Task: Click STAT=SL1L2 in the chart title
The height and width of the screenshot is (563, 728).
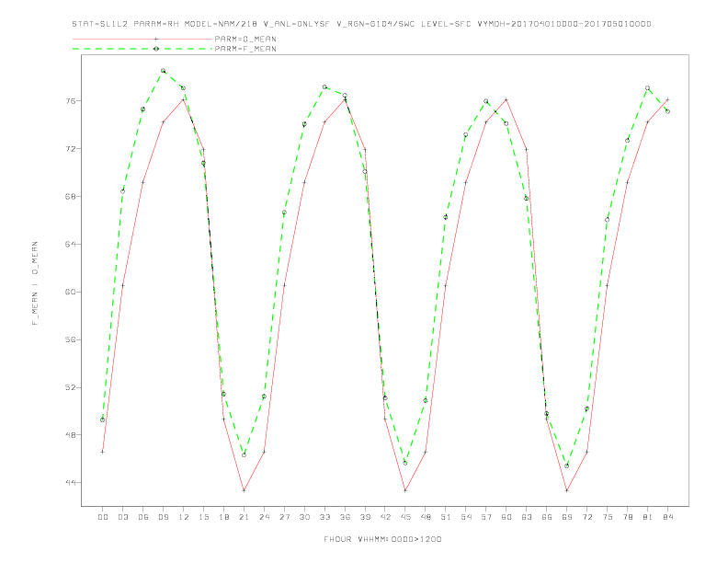Action: click(x=100, y=24)
